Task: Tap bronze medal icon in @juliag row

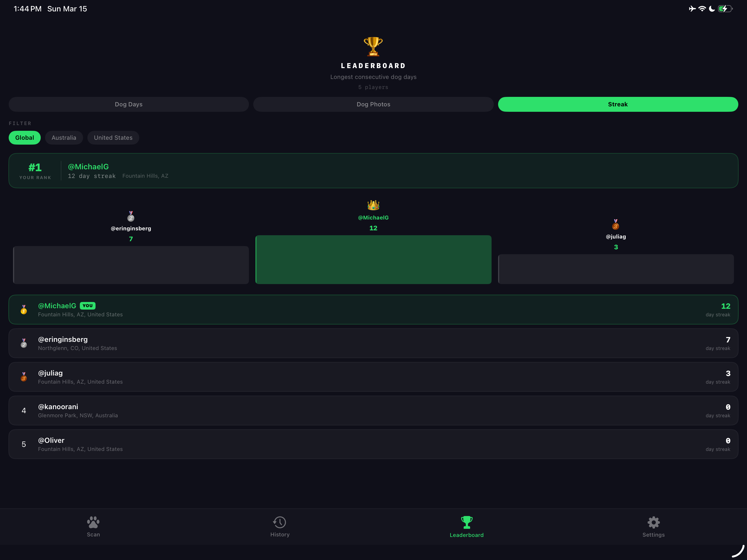Action: pos(24,377)
